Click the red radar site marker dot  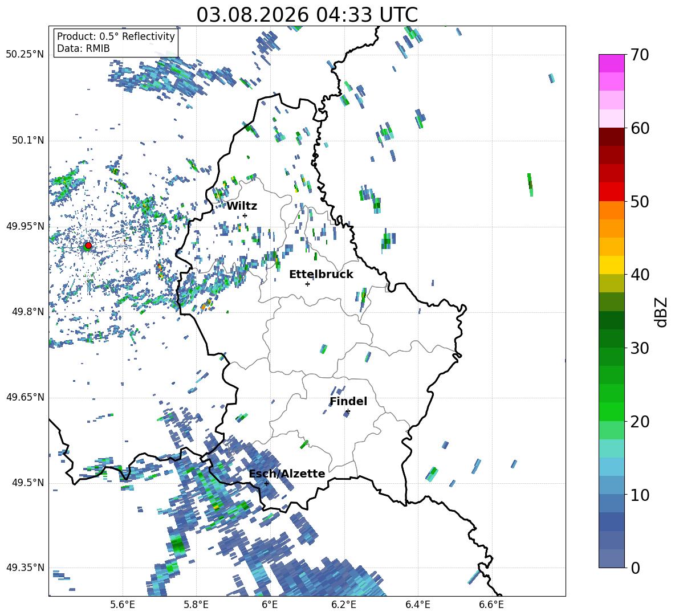click(88, 245)
